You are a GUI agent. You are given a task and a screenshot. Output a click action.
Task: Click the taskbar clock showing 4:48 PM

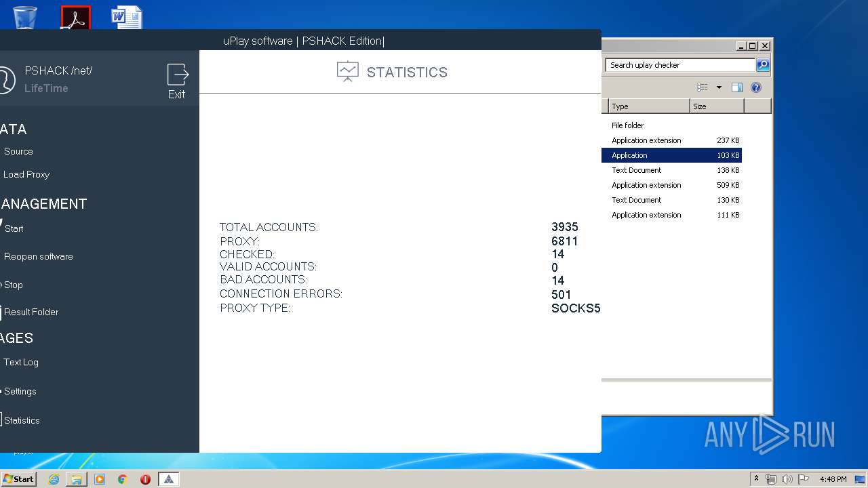click(833, 479)
